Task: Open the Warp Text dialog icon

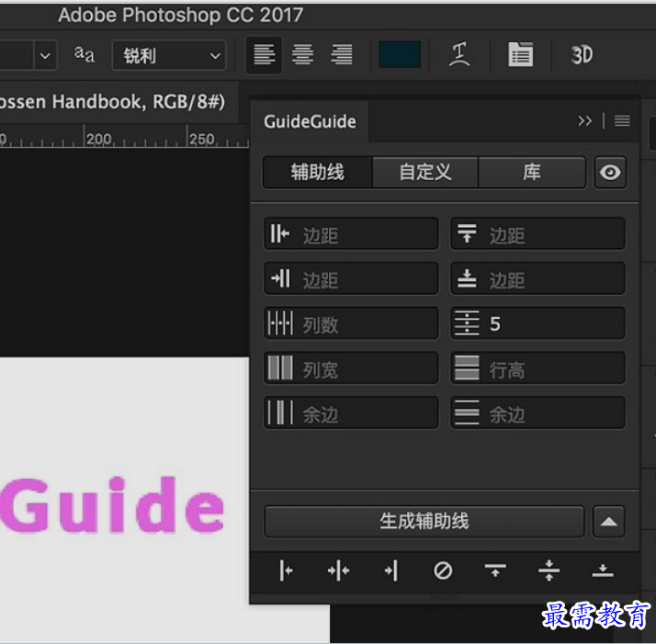Action: coord(459,54)
